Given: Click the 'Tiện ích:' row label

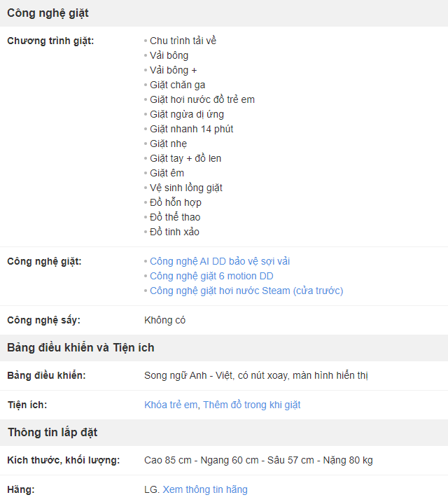Looking at the screenshot, I should (x=27, y=405).
